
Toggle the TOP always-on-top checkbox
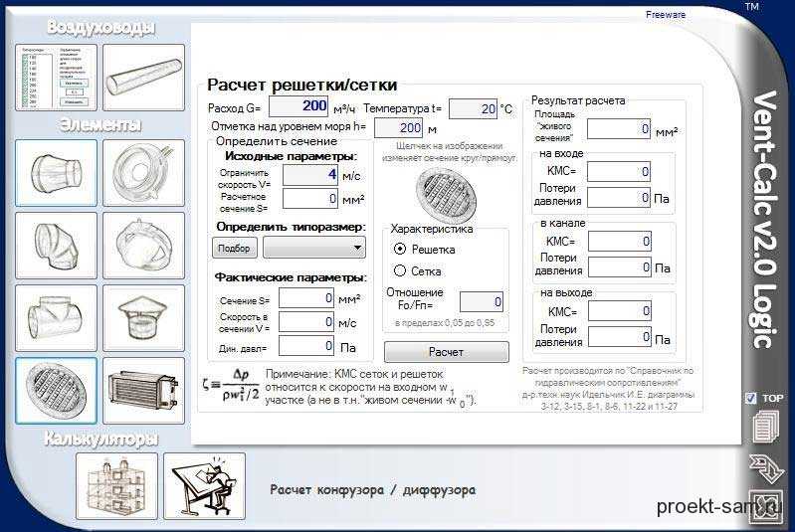(751, 398)
